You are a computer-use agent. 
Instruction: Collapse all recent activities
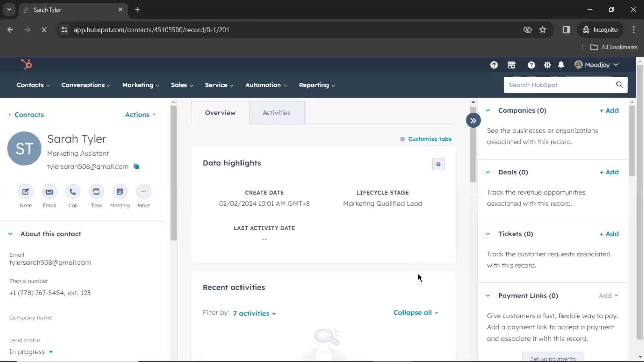click(415, 312)
